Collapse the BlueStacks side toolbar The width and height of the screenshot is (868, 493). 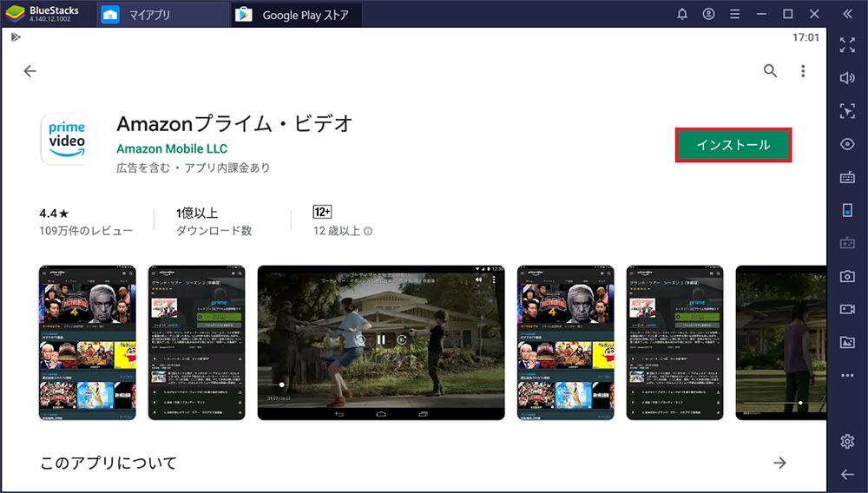[847, 15]
